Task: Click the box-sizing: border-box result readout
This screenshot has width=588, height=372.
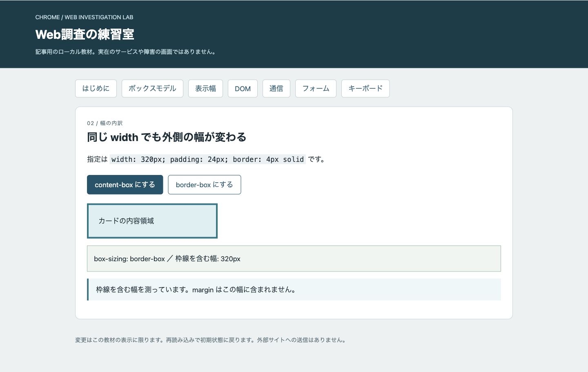Action: tap(294, 258)
